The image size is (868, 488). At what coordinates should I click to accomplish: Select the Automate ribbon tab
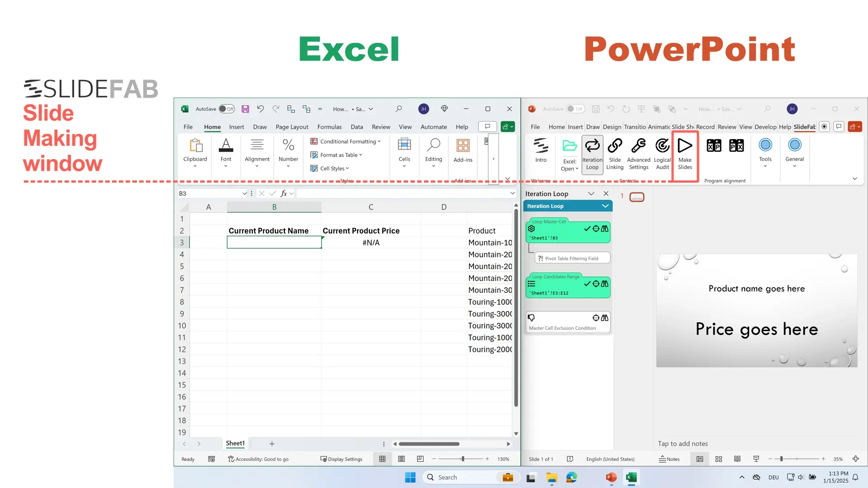(x=434, y=127)
